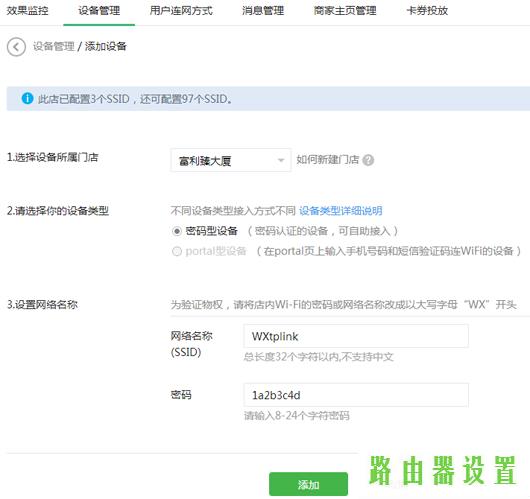Click the 如何新建门店 help text
Image resolution: width=530 pixels, height=499 pixels.
point(328,160)
